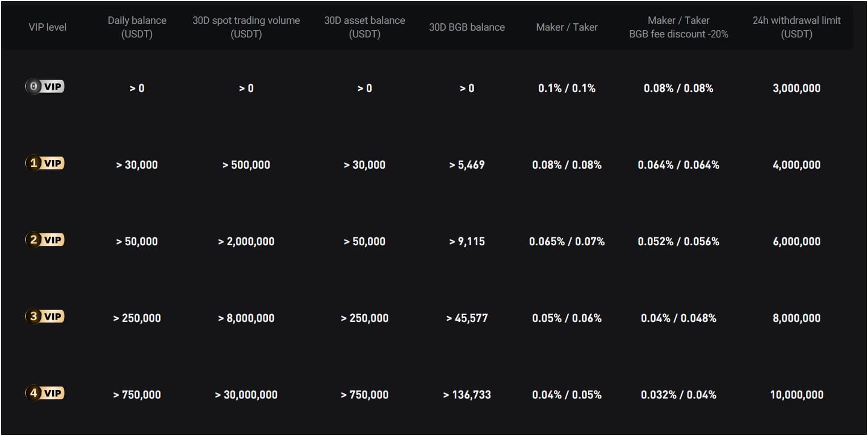This screenshot has width=868, height=436.
Task: Select the VIP 0 level badge
Action: [45, 86]
